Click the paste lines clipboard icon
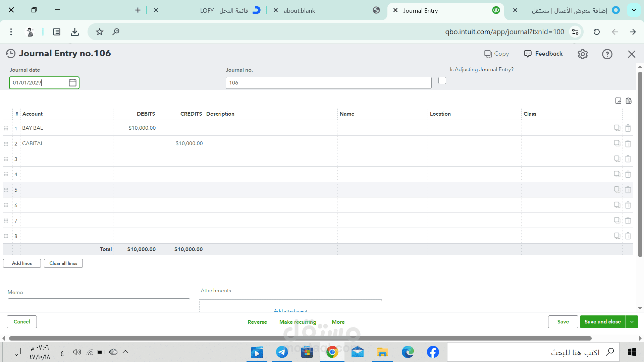 tap(629, 101)
